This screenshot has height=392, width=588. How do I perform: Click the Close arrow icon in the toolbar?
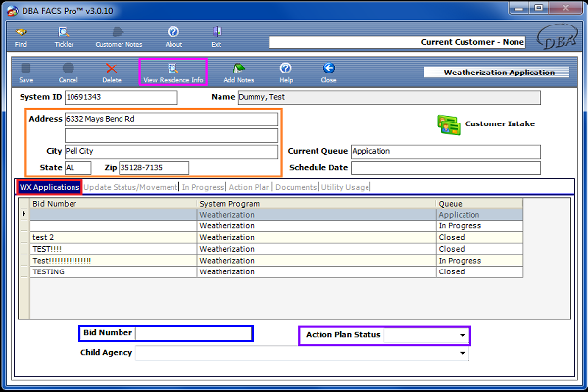(329, 68)
